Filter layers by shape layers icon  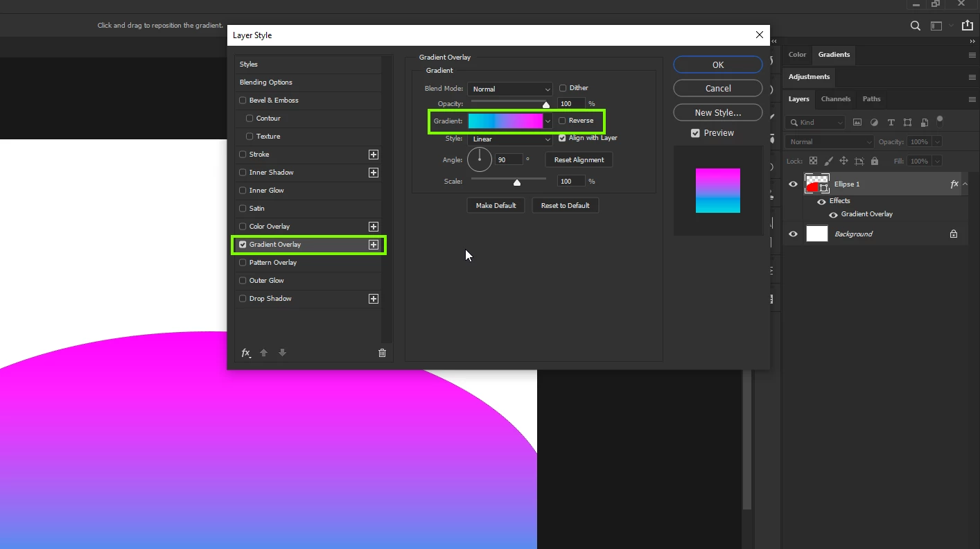[x=907, y=122]
